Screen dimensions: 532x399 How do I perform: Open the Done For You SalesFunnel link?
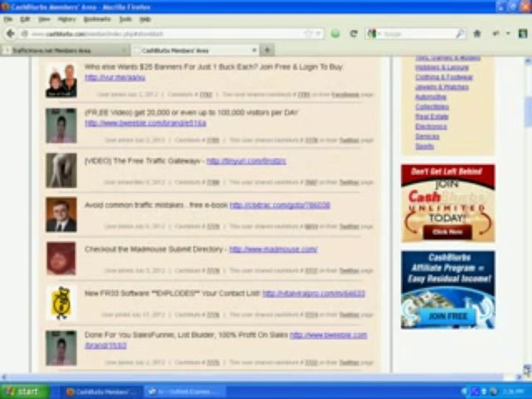329,335
